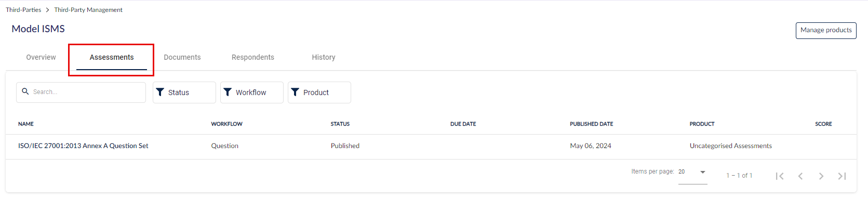Viewport: 868px width, 212px height.
Task: Go to next page arrow
Action: coord(821,176)
